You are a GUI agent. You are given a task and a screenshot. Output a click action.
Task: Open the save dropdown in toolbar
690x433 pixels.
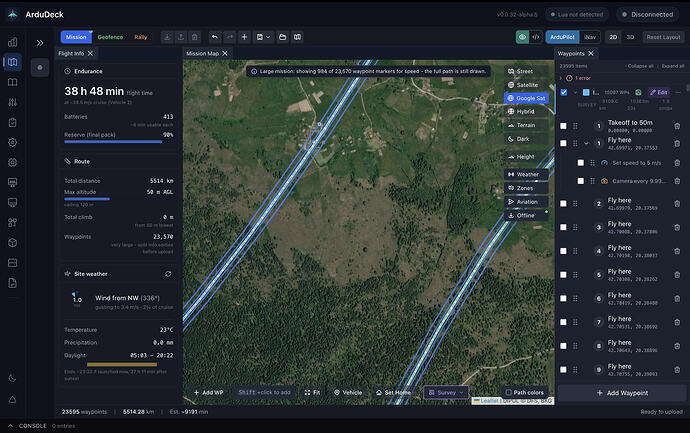[263, 37]
